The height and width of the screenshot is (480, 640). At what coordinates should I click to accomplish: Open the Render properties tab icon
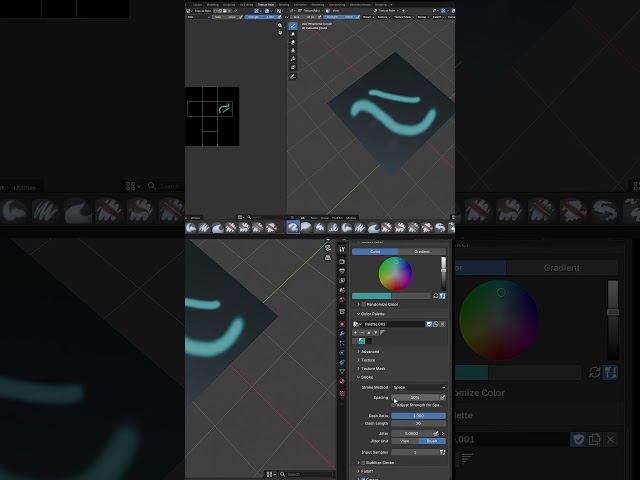pyautogui.click(x=342, y=262)
